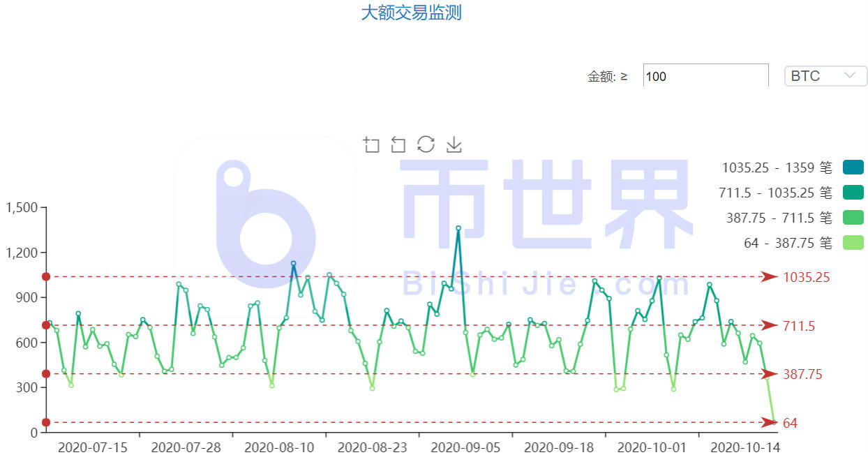Click the chart peak above 2020-09-05
868x455 pixels.
[x=457, y=228]
